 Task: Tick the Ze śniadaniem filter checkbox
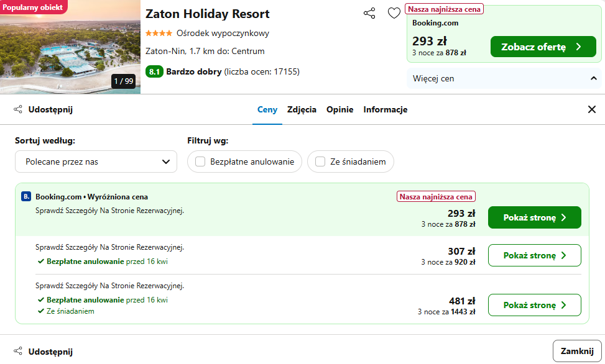320,162
